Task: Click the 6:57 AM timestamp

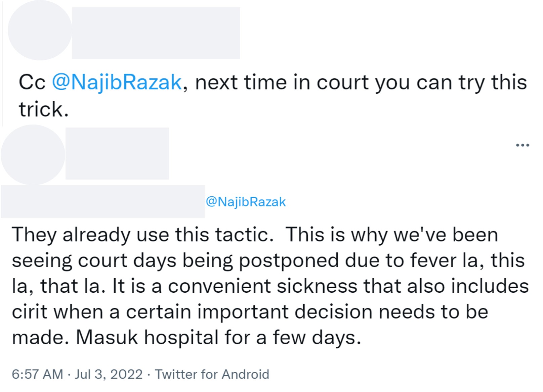Action: point(37,374)
